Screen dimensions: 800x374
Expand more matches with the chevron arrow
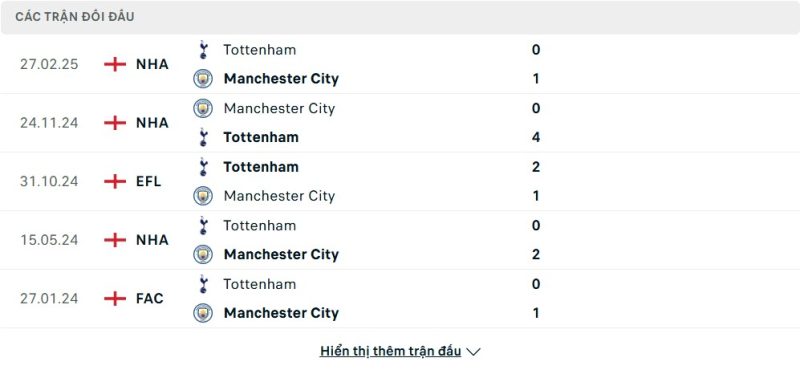473,352
